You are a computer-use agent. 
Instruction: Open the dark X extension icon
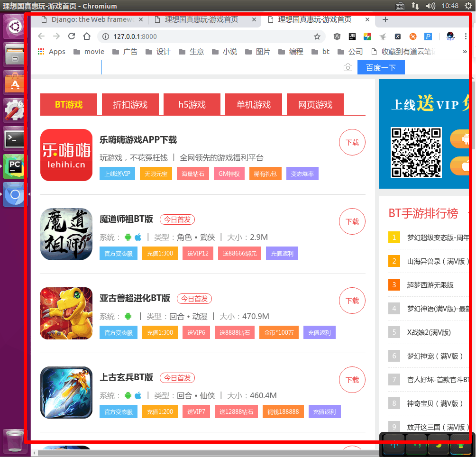[x=398, y=37]
